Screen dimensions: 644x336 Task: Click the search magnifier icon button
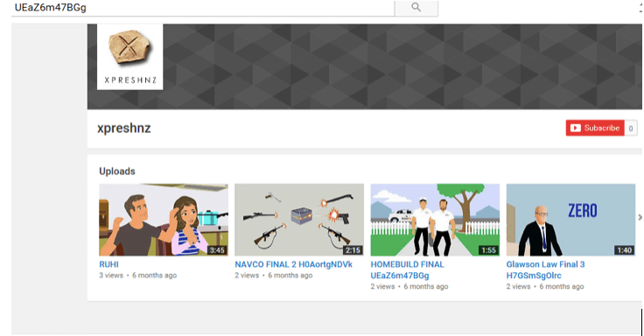tap(416, 7)
